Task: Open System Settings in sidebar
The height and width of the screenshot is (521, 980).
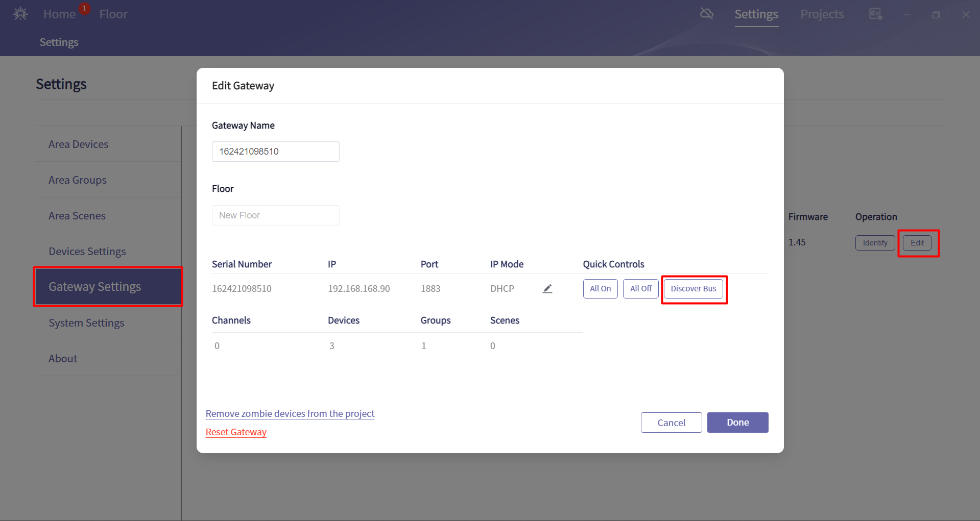Action: pos(86,323)
